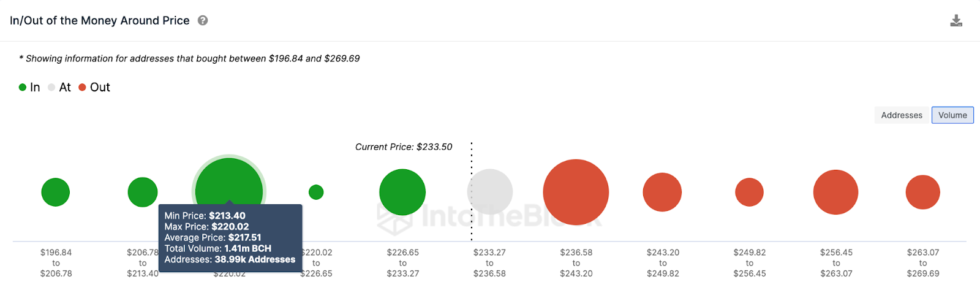
Task: Open the help question mark icon
Action: (x=203, y=20)
